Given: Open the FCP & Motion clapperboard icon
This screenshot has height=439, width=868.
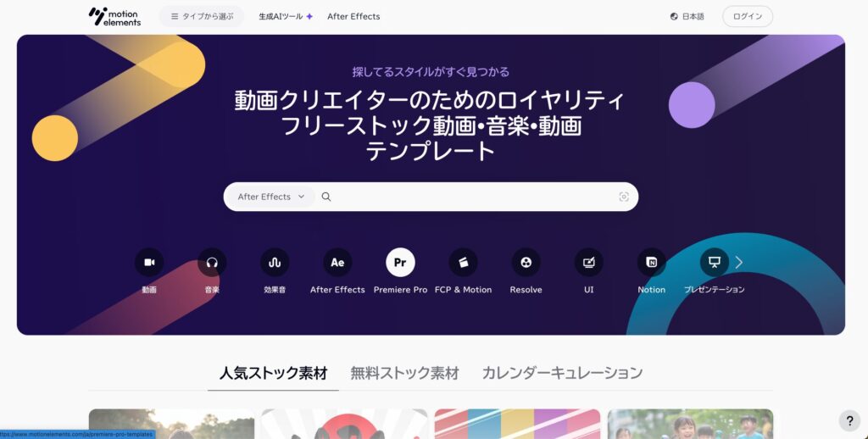Looking at the screenshot, I should click(464, 263).
